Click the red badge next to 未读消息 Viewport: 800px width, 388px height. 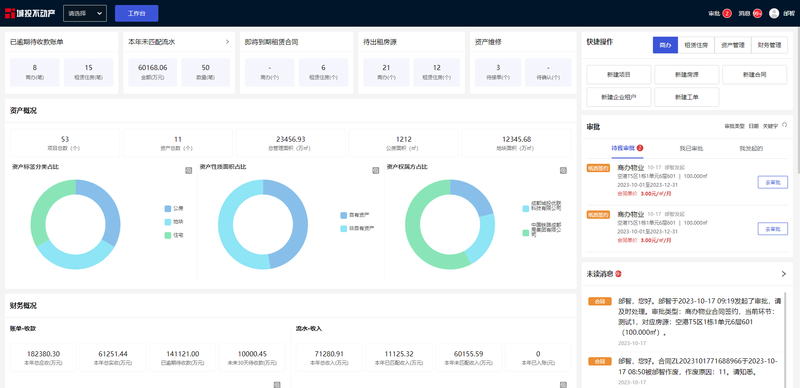pos(618,274)
